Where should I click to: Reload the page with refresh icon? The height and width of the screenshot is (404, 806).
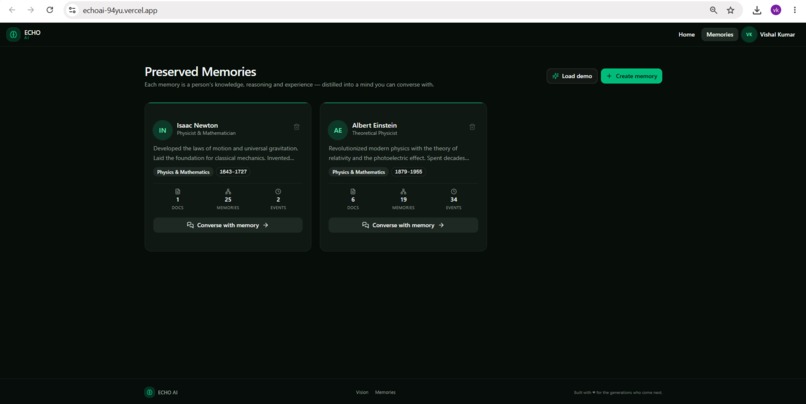coord(49,10)
